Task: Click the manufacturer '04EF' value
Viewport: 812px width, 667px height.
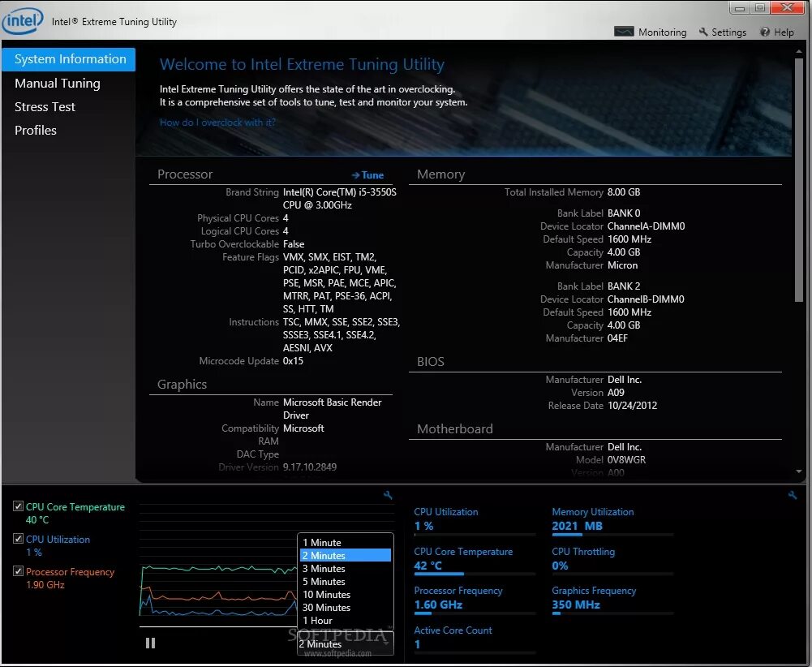Action: click(x=617, y=338)
